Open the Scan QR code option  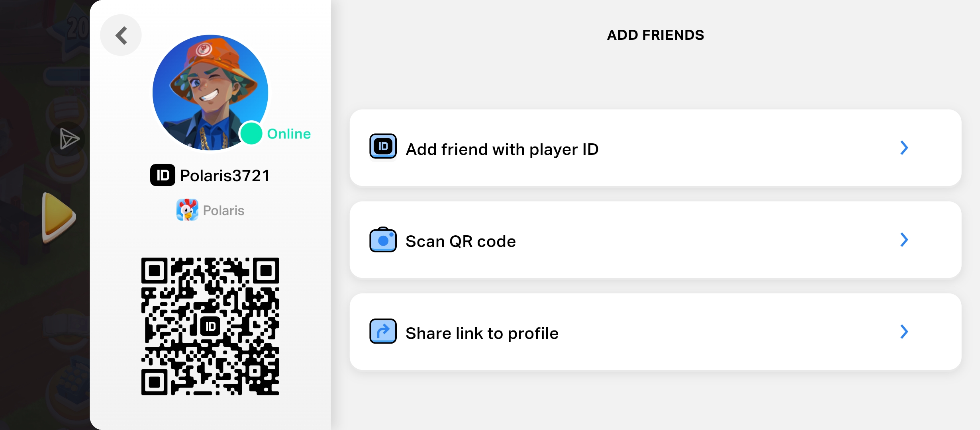click(461, 241)
